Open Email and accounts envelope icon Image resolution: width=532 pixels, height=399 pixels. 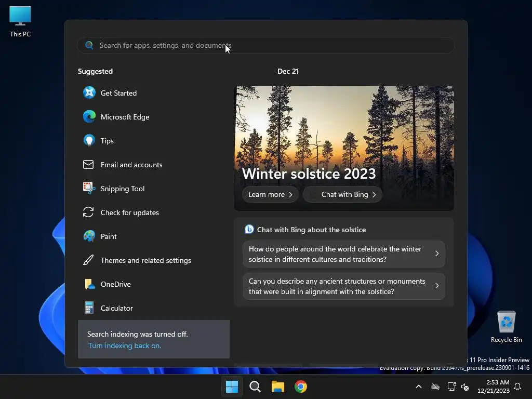(x=88, y=165)
